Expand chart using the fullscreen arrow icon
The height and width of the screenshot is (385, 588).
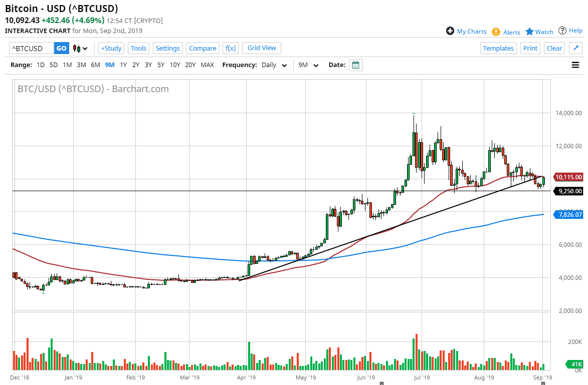[575, 48]
